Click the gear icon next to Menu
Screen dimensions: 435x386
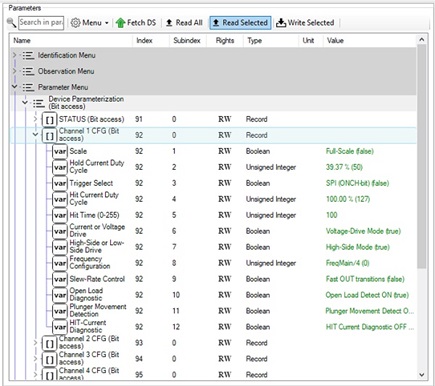[x=76, y=23]
